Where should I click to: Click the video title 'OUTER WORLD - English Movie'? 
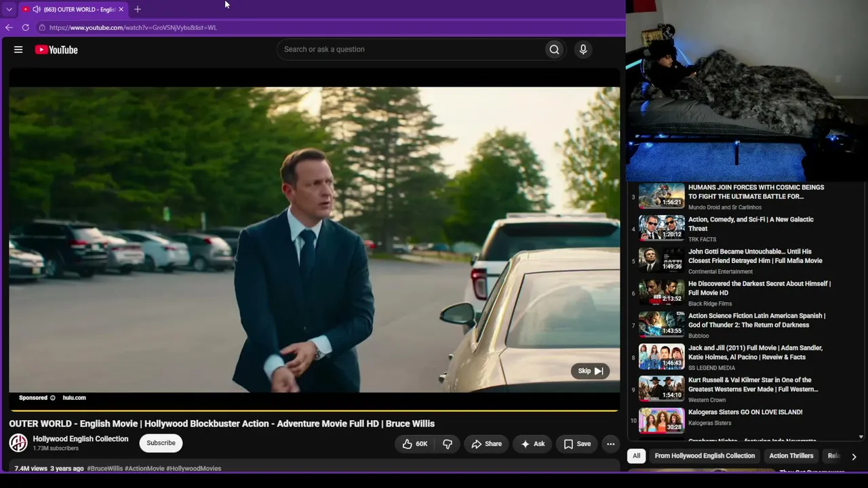tap(222, 424)
